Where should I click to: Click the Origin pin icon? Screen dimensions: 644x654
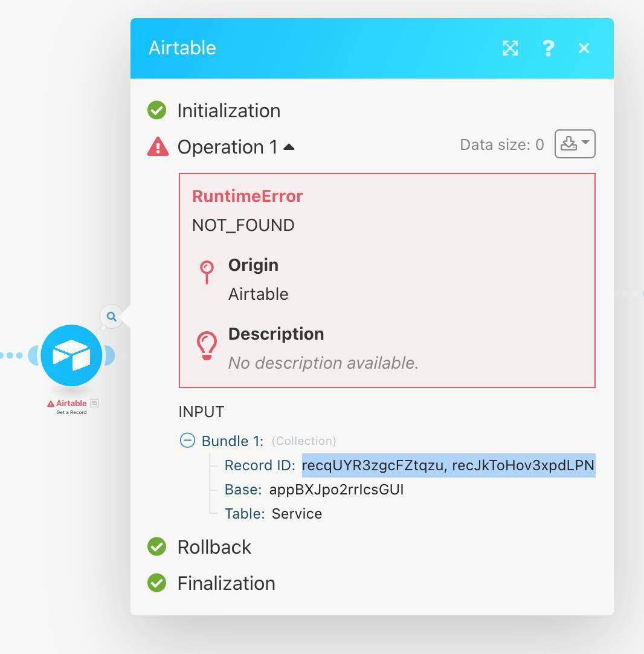pyautogui.click(x=207, y=272)
